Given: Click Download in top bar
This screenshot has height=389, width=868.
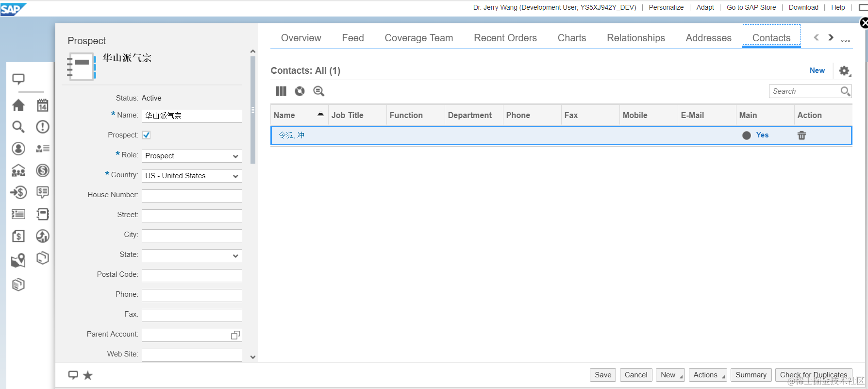Looking at the screenshot, I should [803, 7].
